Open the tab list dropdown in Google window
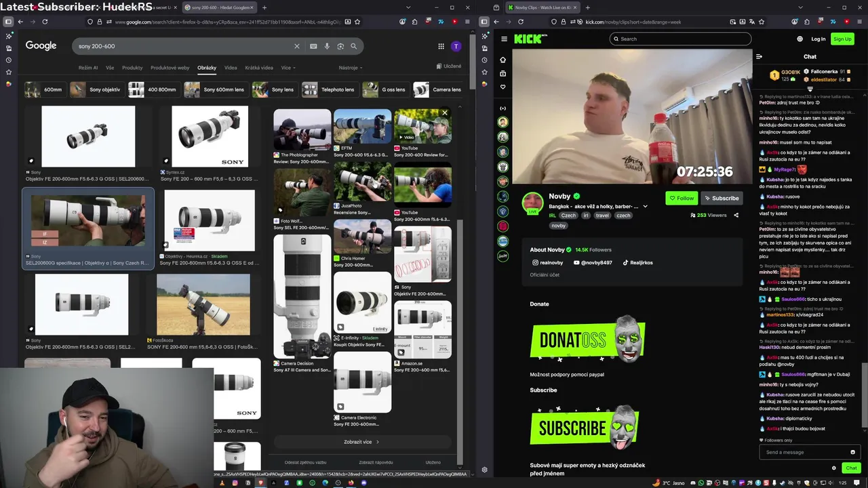Screen dimensions: 868x488 point(408,7)
